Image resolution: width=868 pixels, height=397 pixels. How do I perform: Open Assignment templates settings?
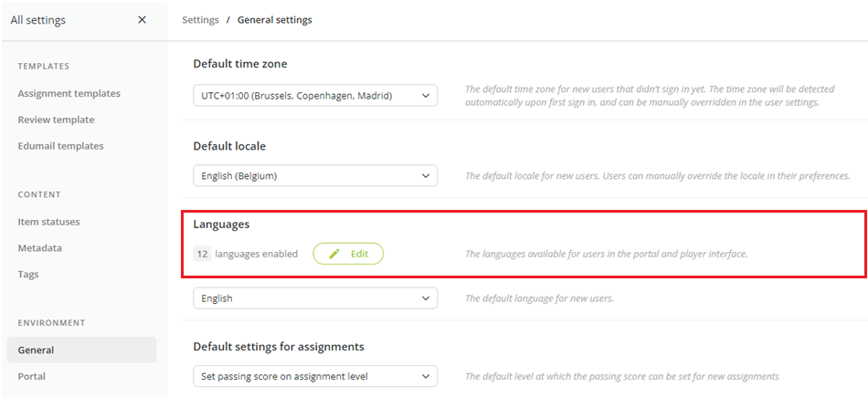coord(69,93)
